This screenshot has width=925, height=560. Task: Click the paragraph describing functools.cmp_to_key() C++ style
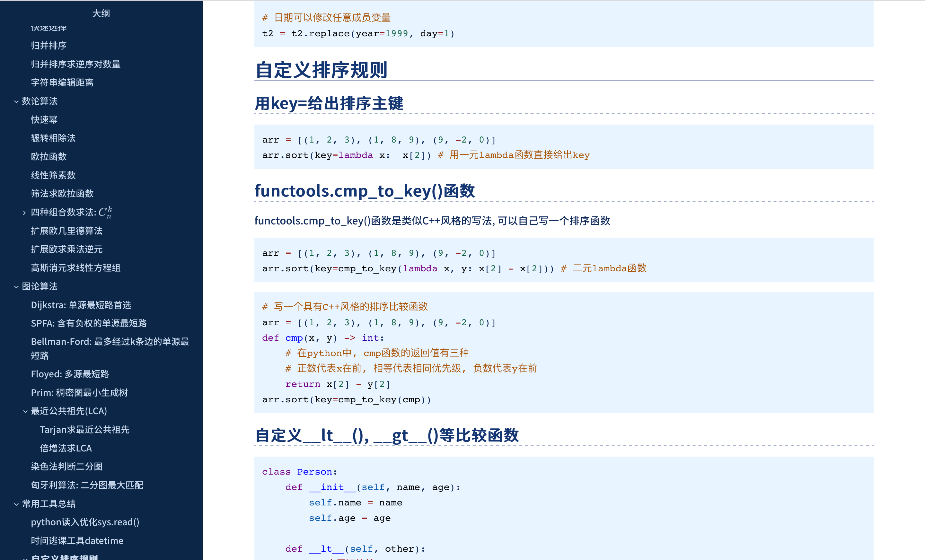(432, 221)
